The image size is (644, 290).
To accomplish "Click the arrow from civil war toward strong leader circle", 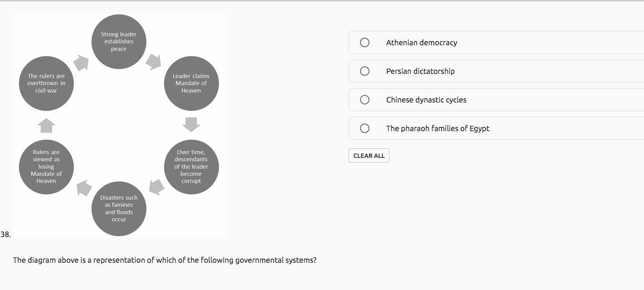I will point(81,62).
